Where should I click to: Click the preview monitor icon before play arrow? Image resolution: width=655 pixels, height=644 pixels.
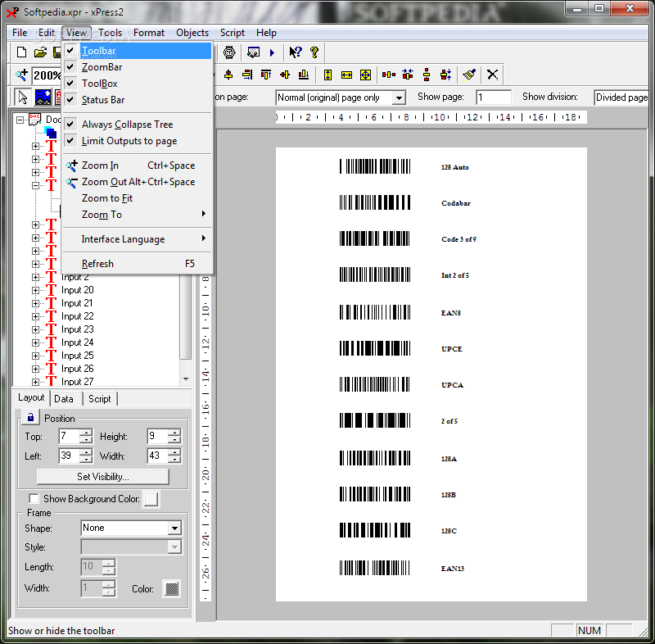coord(254,52)
